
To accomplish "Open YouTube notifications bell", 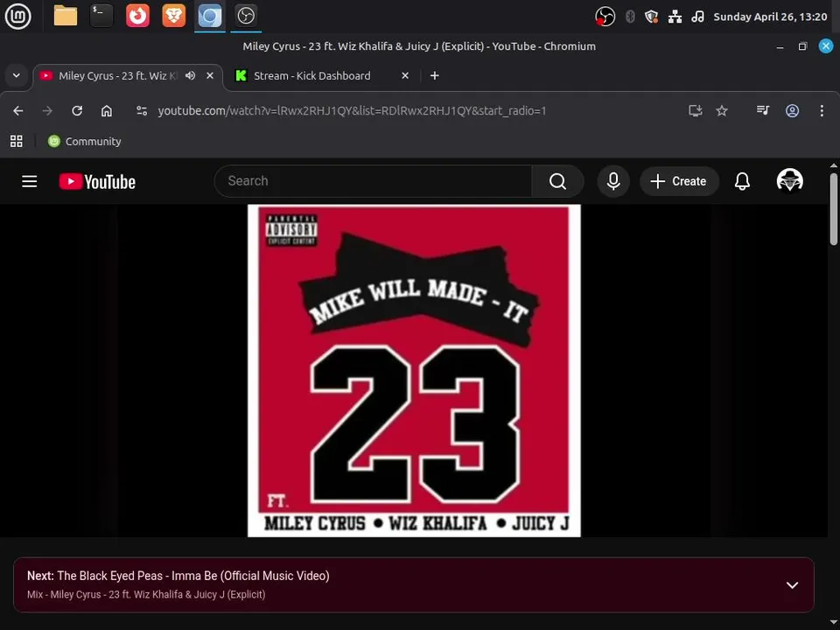I will click(742, 181).
